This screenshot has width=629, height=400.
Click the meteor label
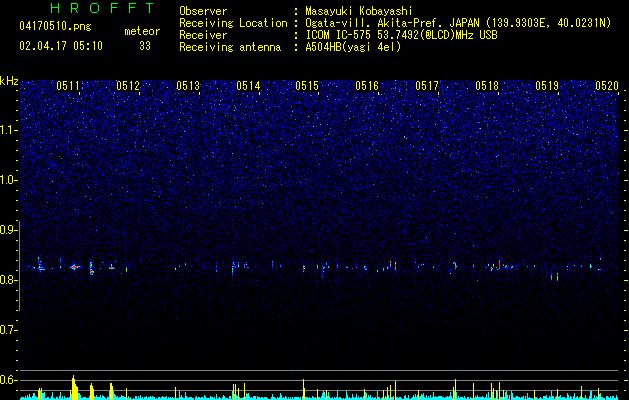[142, 31]
